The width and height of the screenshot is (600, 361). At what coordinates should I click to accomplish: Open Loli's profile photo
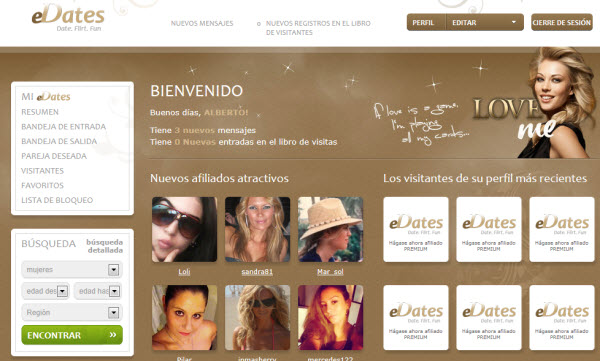click(184, 229)
